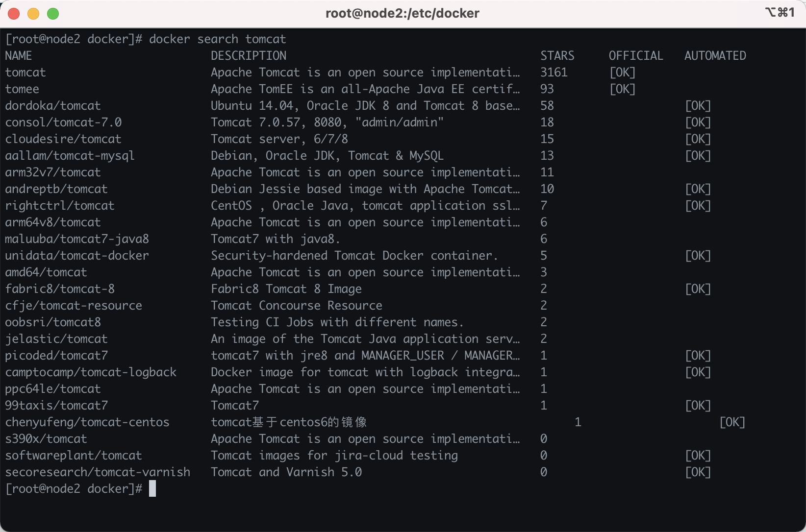806x532 pixels.
Task: Click the chenyufeng/tomcat-centos image name
Action: pyautogui.click(x=87, y=422)
